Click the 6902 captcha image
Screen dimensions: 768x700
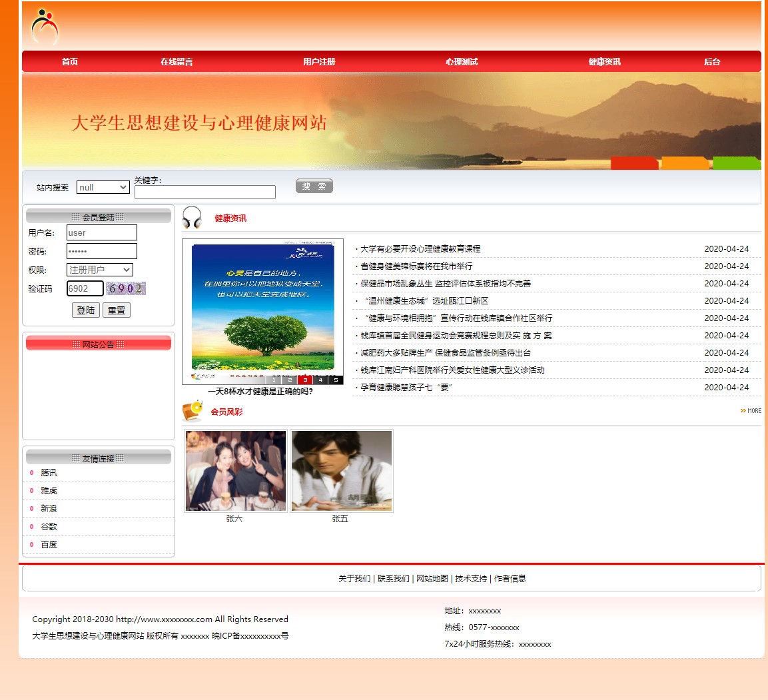tap(125, 288)
